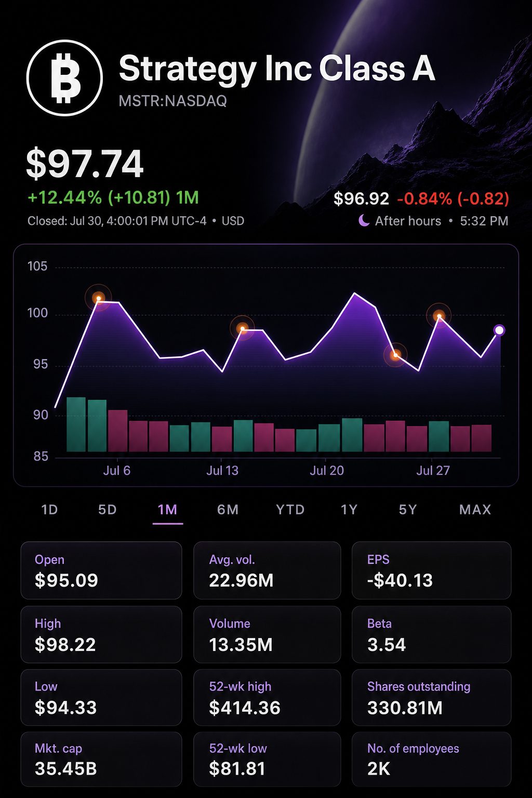The height and width of the screenshot is (798, 532).
Task: Click the EPS stat card
Action: pos(432,570)
